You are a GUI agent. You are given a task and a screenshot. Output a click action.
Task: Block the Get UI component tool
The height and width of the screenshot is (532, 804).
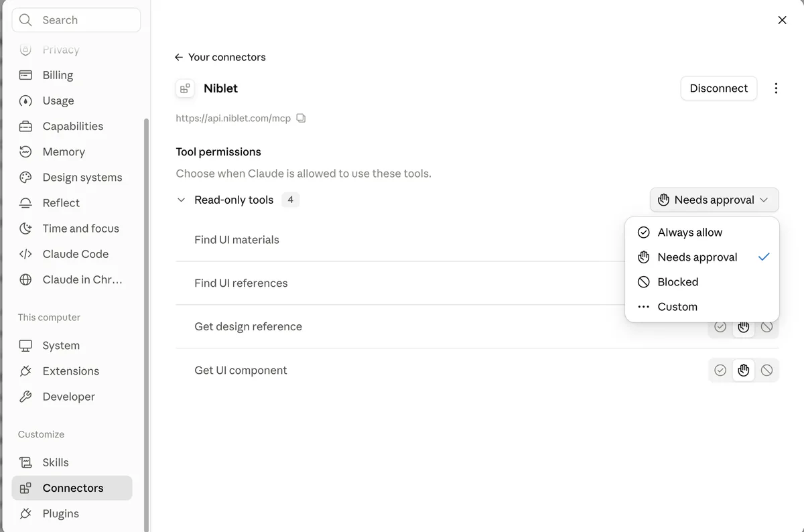point(766,371)
